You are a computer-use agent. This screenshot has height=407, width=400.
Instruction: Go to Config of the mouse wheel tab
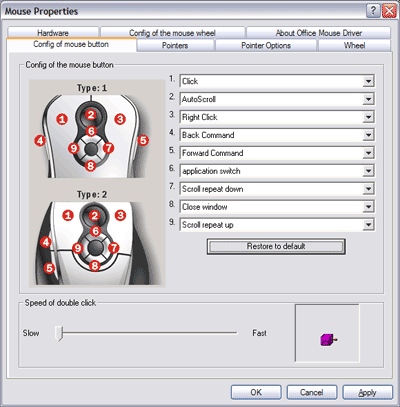pos(172,33)
